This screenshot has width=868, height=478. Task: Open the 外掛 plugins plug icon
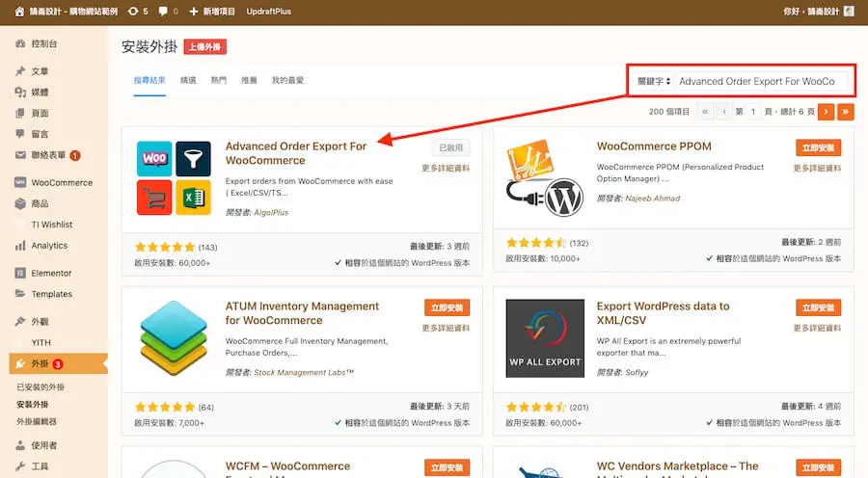coord(20,363)
